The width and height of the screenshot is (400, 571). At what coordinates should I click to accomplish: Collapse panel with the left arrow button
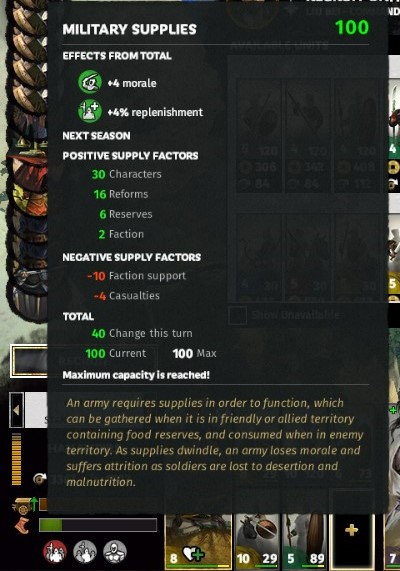(16, 410)
